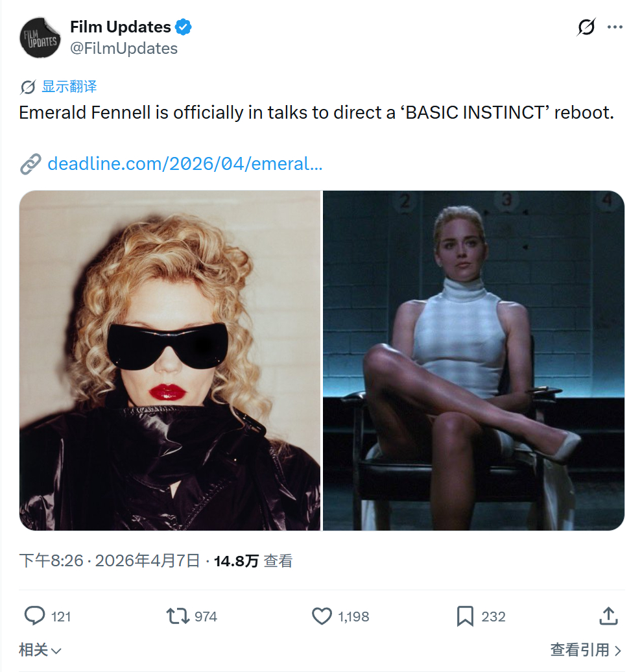
Task: Click the post timestamp 2026年4月7日
Action: tap(147, 560)
